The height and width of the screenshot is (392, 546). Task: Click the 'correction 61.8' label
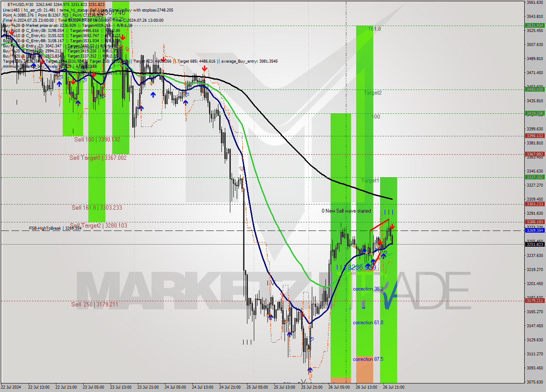(368, 323)
